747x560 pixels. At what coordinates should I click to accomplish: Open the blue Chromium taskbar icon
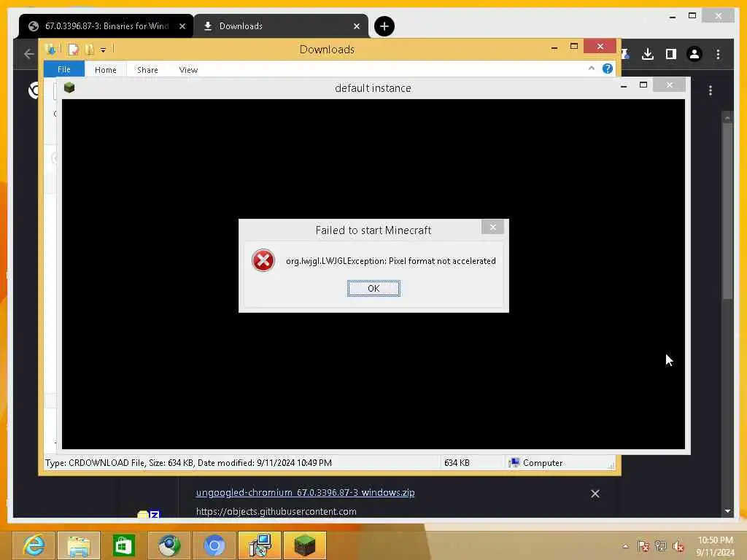point(214,545)
